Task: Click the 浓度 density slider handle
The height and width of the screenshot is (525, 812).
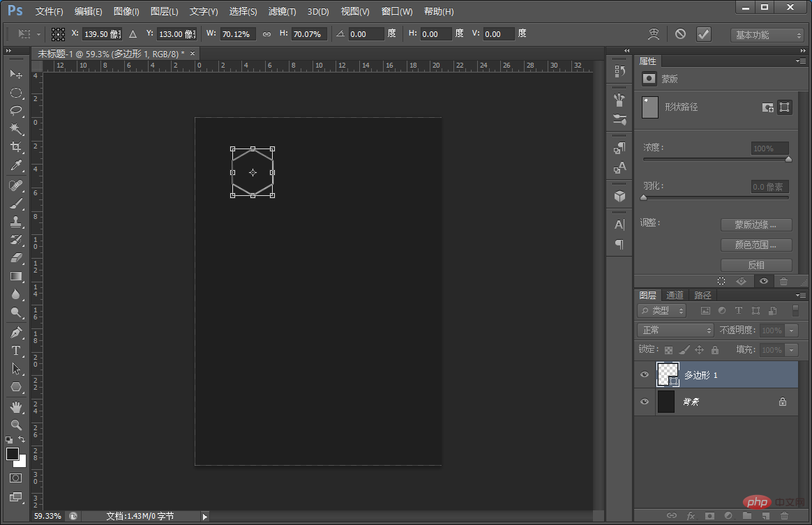Action: (789, 160)
